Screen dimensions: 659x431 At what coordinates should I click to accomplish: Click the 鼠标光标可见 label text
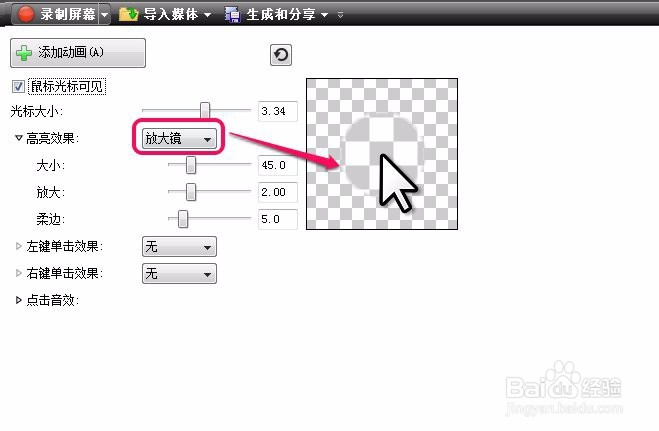[x=67, y=87]
